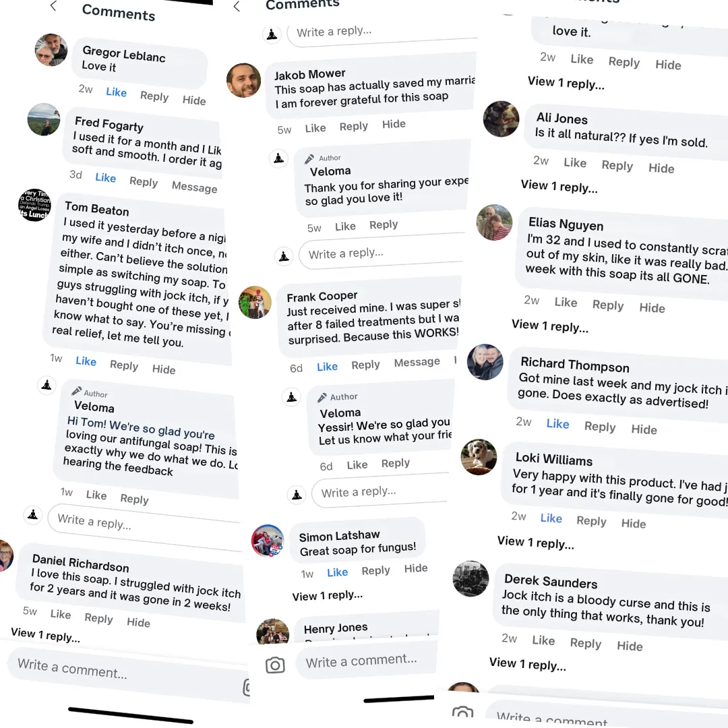Toggle Like on Gregor Leblanc's comment
The image size is (728, 728).
(116, 92)
